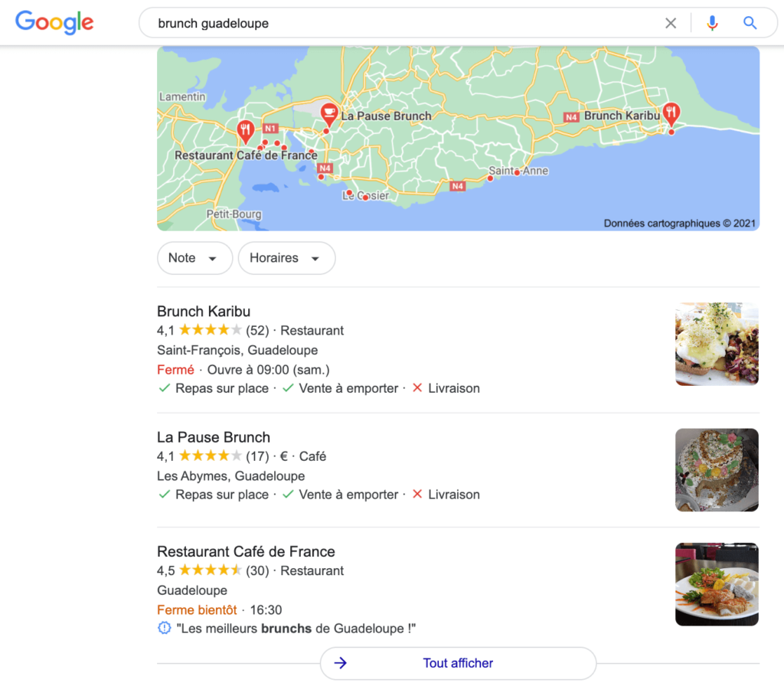
Task: Open the La Pause Brunch listing
Action: (x=214, y=437)
